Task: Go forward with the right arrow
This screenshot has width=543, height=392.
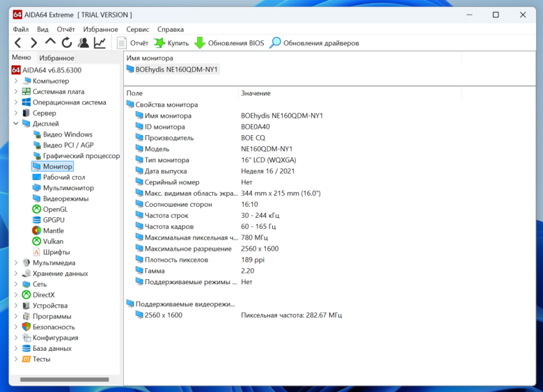Action: click(33, 43)
